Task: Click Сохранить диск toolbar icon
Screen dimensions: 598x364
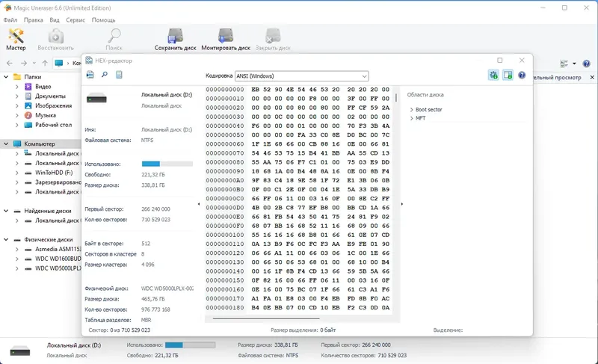Action: tap(175, 40)
